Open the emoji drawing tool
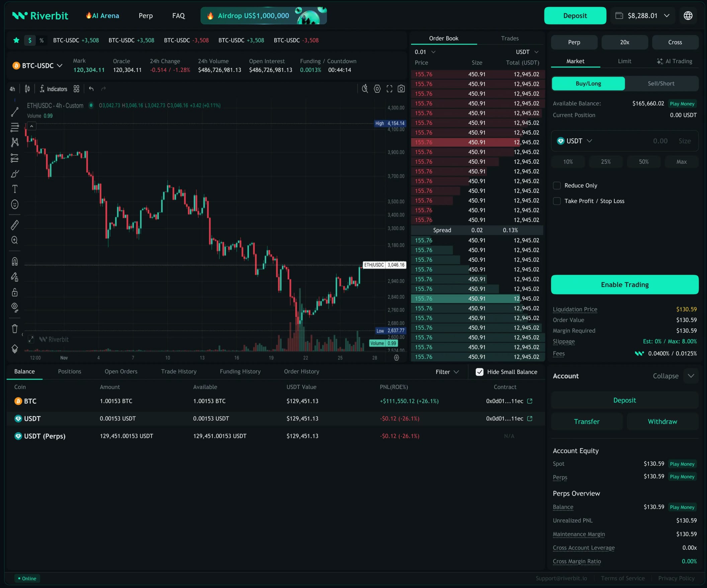707x588 pixels. pyautogui.click(x=15, y=204)
